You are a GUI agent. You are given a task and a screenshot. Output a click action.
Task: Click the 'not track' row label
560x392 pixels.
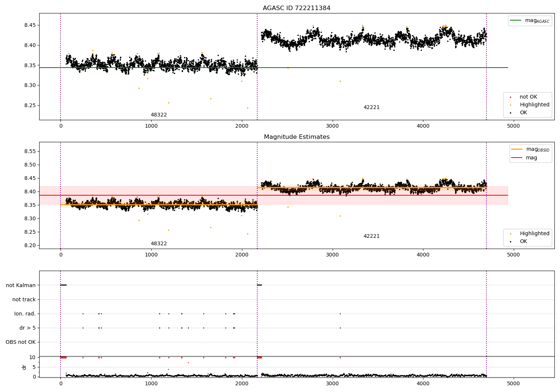(x=24, y=299)
